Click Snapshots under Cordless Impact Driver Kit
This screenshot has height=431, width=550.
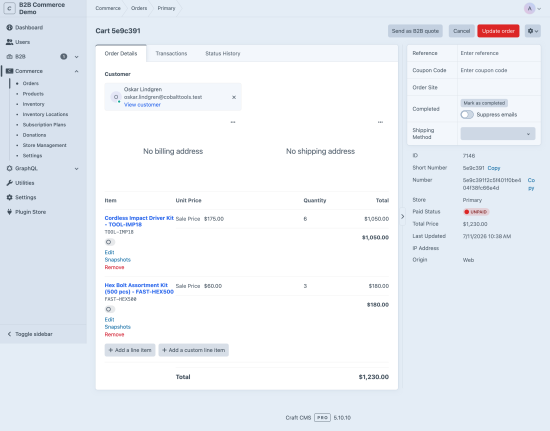118,260
